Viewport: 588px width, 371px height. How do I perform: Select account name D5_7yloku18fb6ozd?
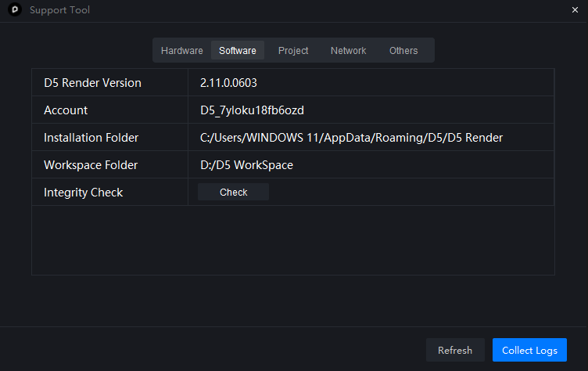tap(252, 110)
